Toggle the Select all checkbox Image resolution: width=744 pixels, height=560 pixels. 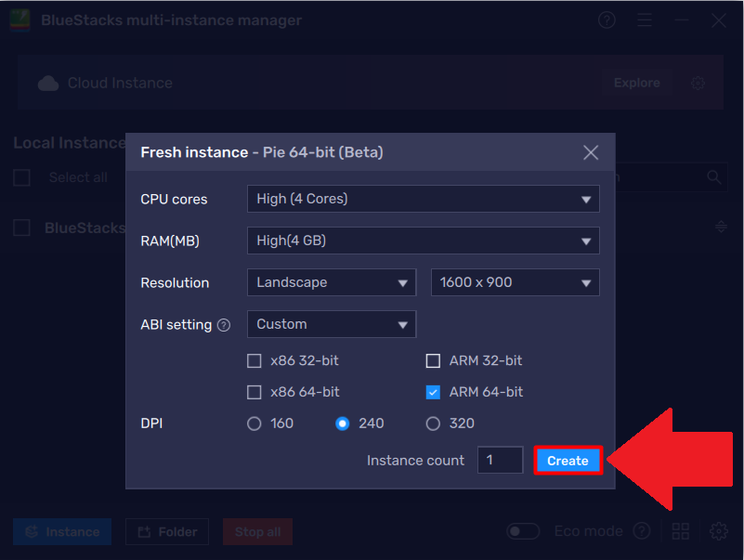click(21, 177)
